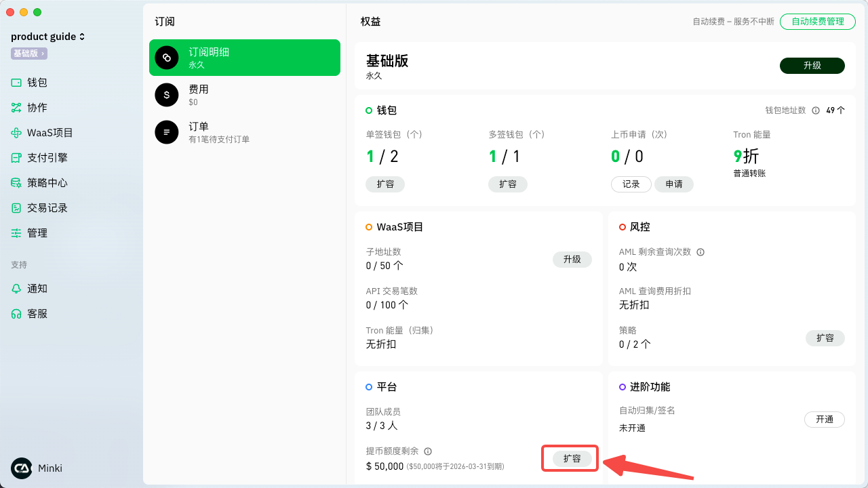The width and height of the screenshot is (868, 488).
Task: Click 开通 for 自动归集/签名
Action: pos(824,420)
